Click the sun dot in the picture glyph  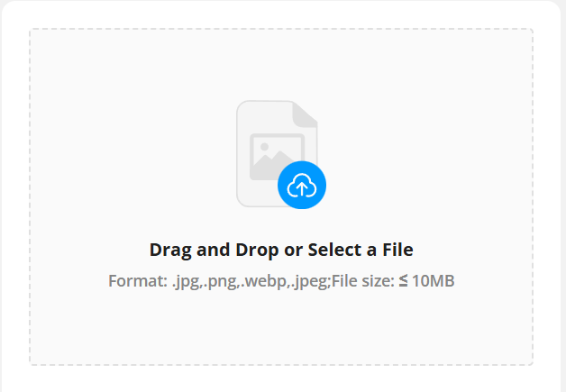click(264, 148)
